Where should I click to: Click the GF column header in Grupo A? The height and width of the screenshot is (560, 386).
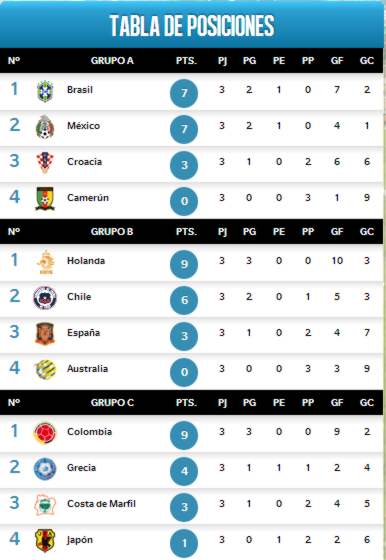337,61
